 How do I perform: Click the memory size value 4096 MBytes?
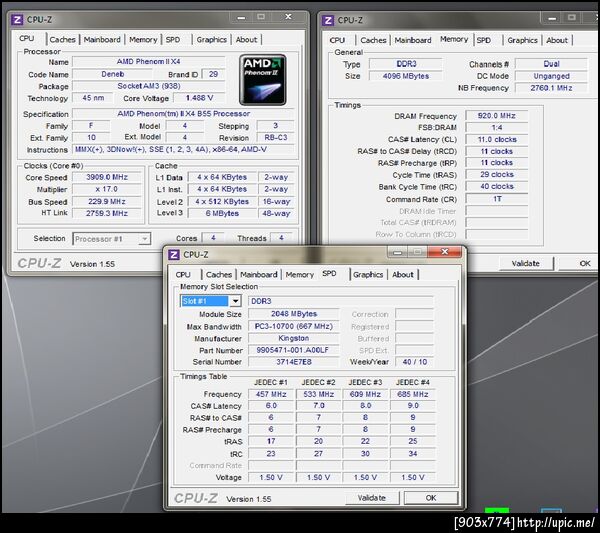pos(406,76)
